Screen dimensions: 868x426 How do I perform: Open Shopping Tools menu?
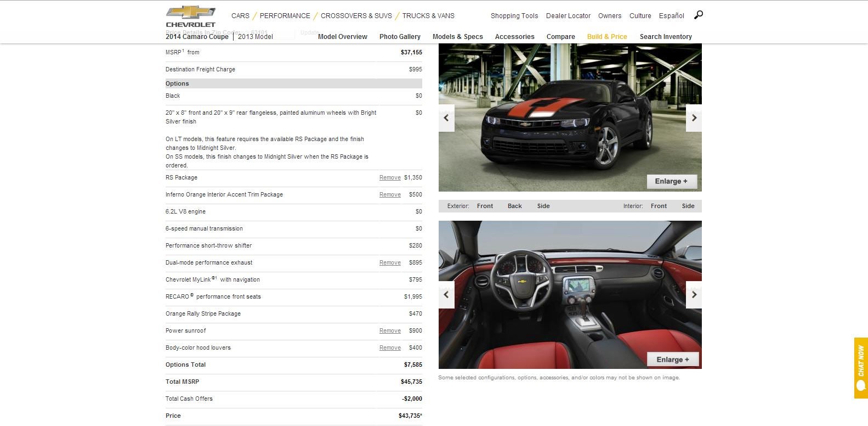pos(514,16)
